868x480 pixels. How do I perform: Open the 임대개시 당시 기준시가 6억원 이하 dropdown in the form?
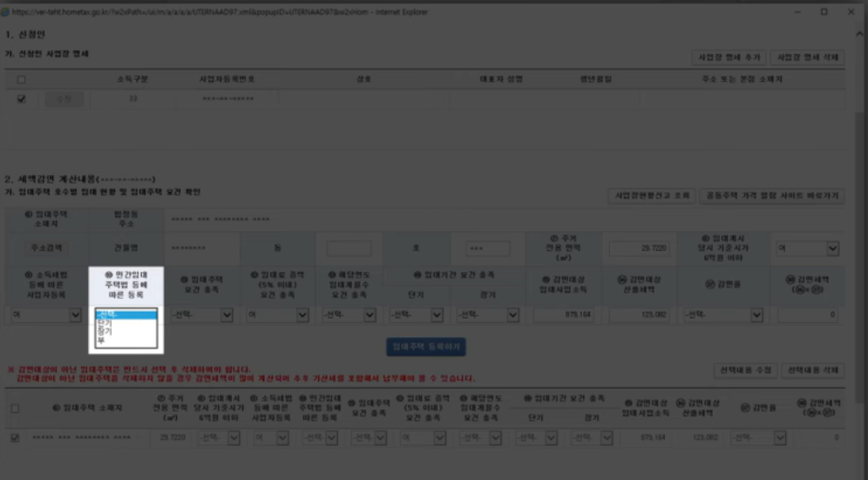pyautogui.click(x=807, y=248)
